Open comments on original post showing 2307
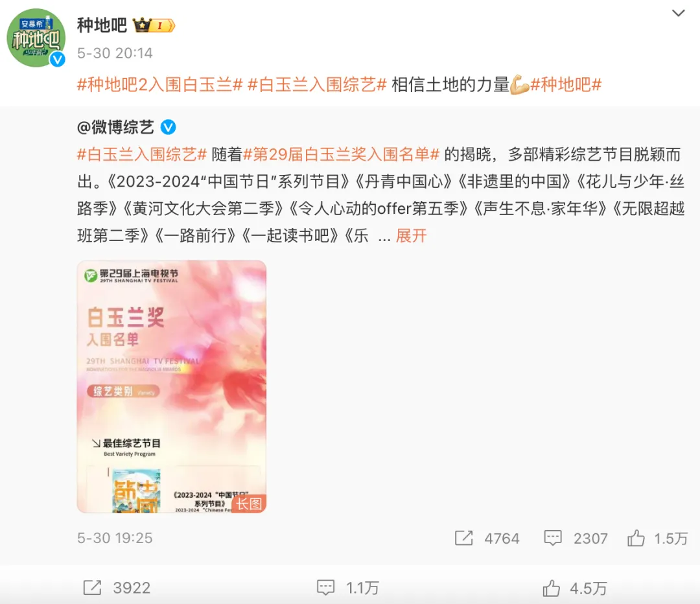 click(576, 539)
